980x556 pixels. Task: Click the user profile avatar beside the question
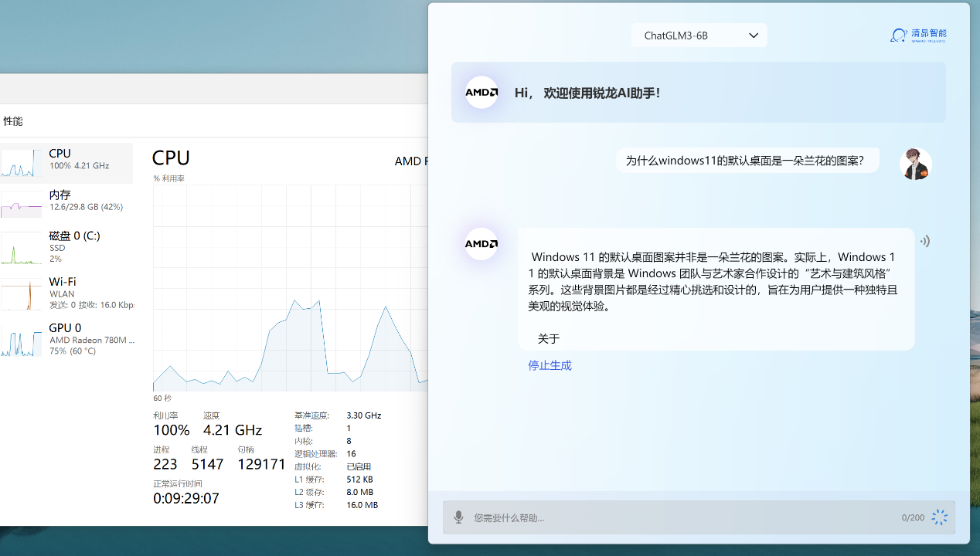point(915,164)
